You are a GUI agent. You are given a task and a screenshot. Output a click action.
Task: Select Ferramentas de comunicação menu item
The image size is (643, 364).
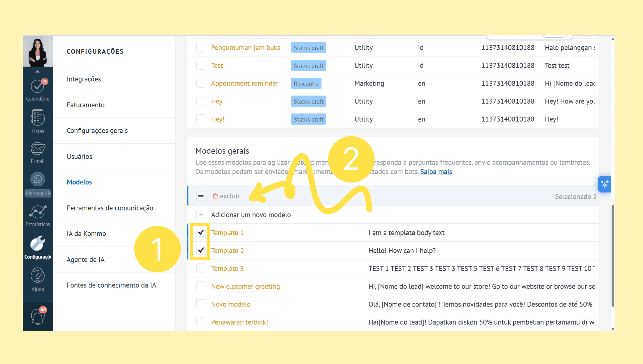(110, 208)
